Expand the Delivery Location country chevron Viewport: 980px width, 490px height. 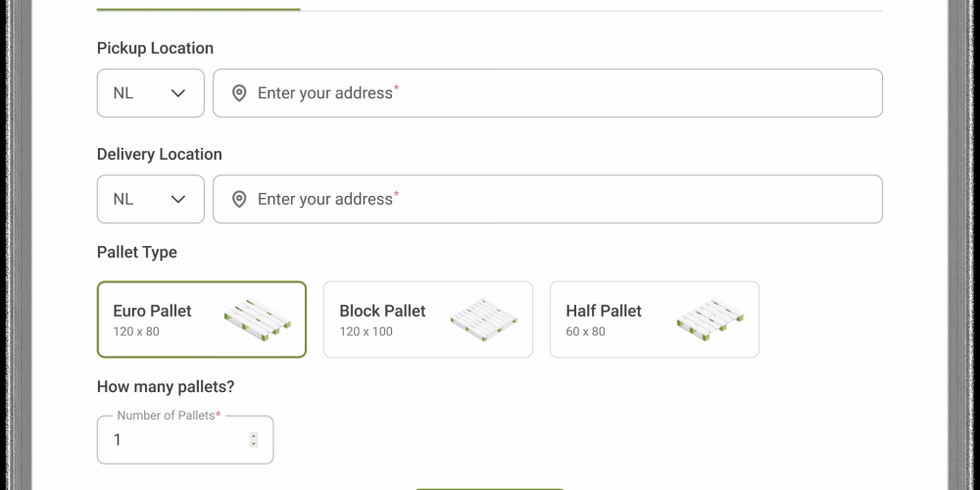178,199
